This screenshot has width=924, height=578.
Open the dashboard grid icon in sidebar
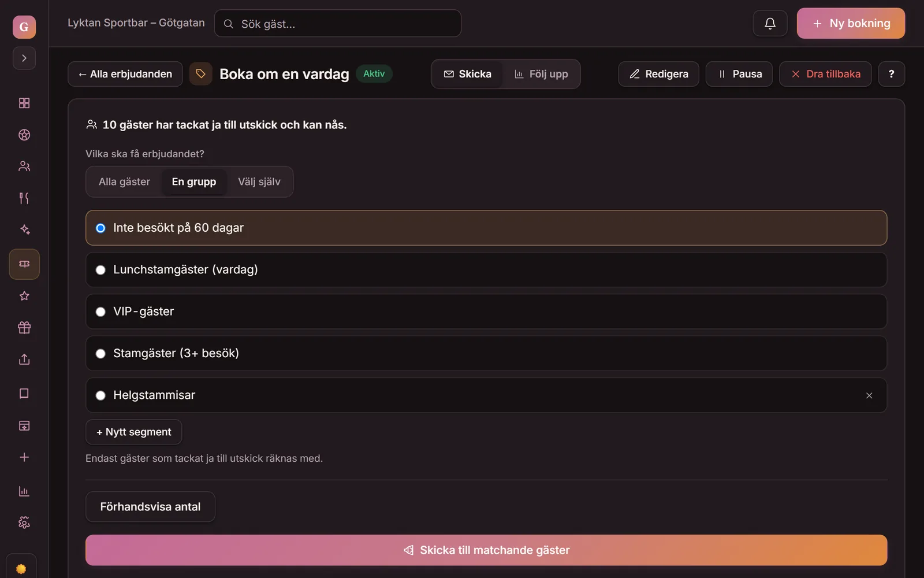pos(24,103)
